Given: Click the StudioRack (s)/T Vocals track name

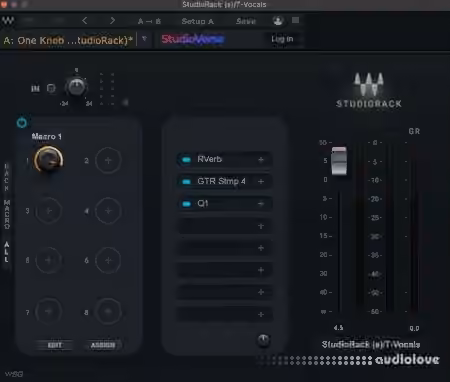Looking at the screenshot, I should pos(371,345).
